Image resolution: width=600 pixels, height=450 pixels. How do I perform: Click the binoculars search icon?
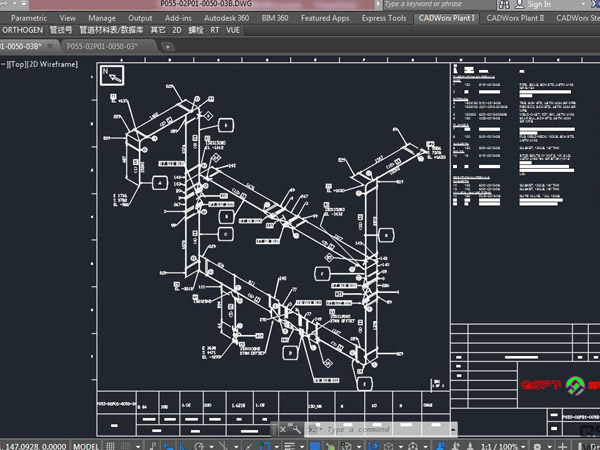(x=504, y=4)
